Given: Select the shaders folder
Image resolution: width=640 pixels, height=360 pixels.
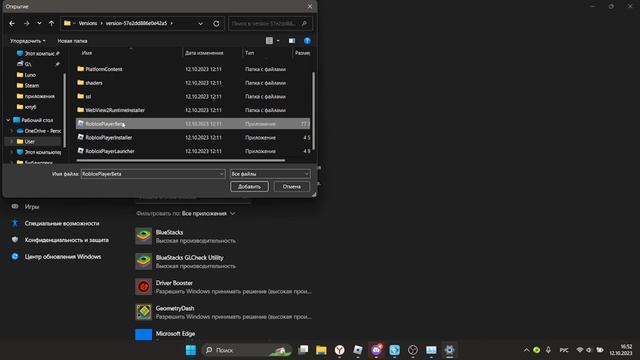Looking at the screenshot, I should 193,83.
